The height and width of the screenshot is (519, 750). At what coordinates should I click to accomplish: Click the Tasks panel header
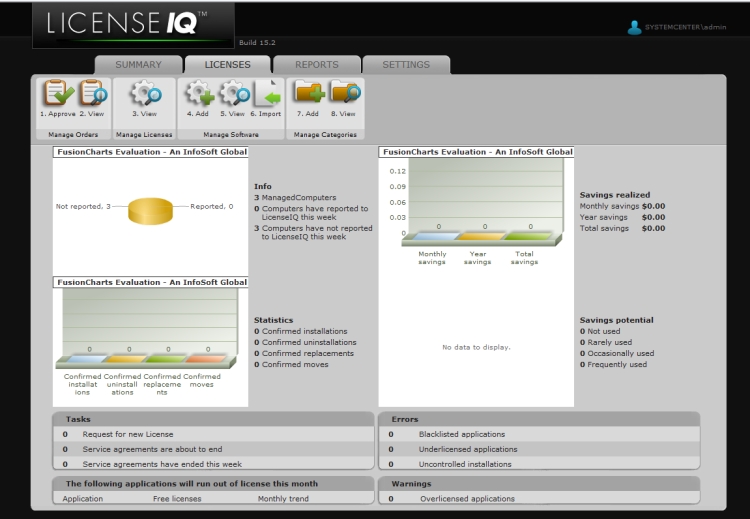pyautogui.click(x=213, y=419)
